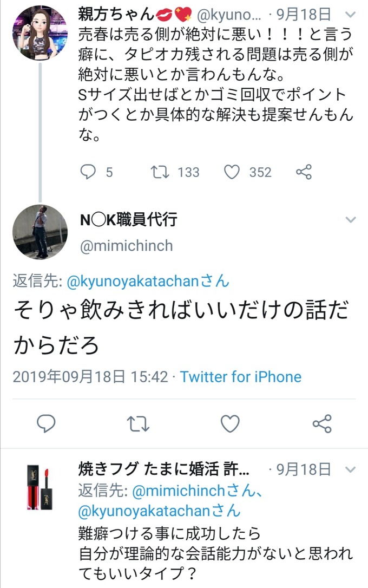Reply to the N○K職員代行 main tweet
This screenshot has height=588, width=368.
point(47,424)
